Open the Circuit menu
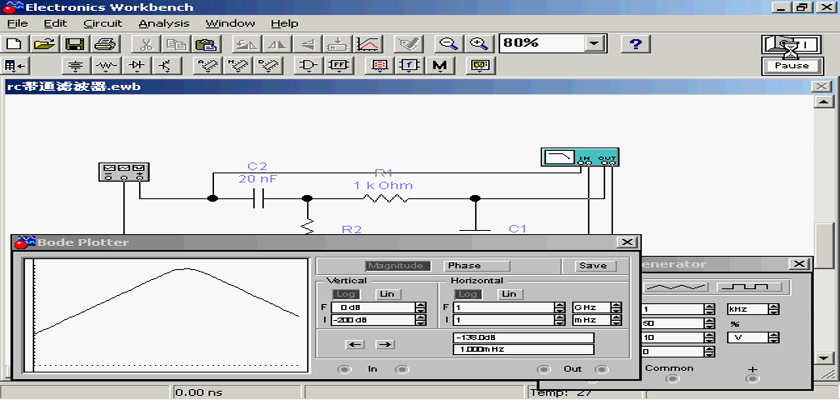The height and width of the screenshot is (400, 840). 102,24
